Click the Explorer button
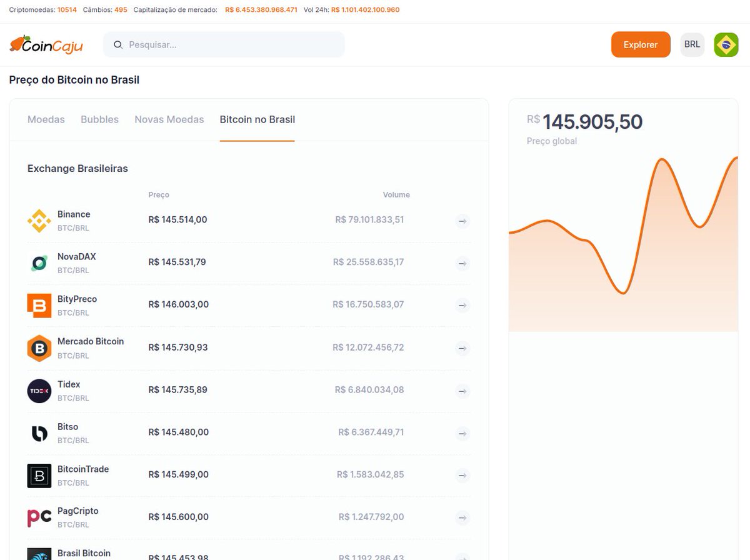This screenshot has width=750, height=560. click(x=641, y=44)
